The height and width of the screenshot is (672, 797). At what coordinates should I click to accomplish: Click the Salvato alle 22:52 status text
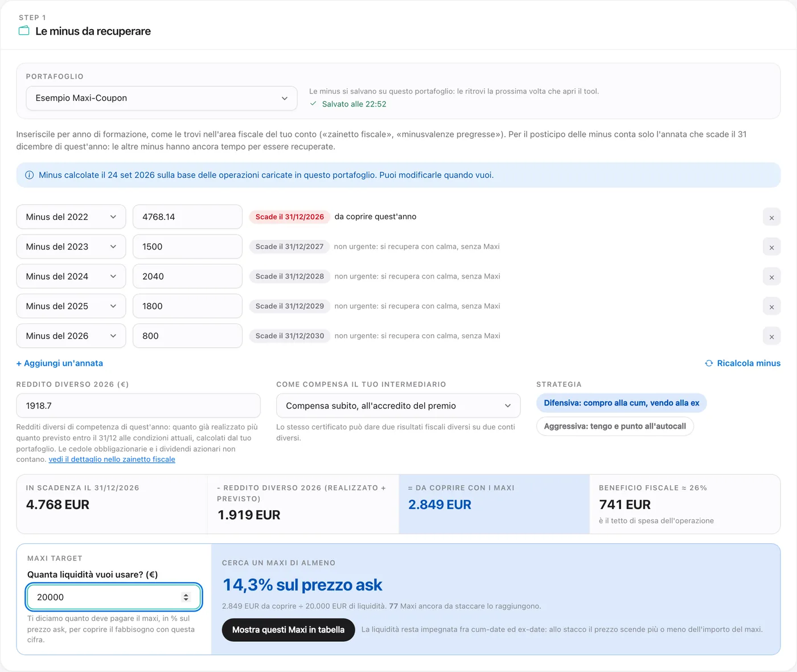tap(354, 104)
